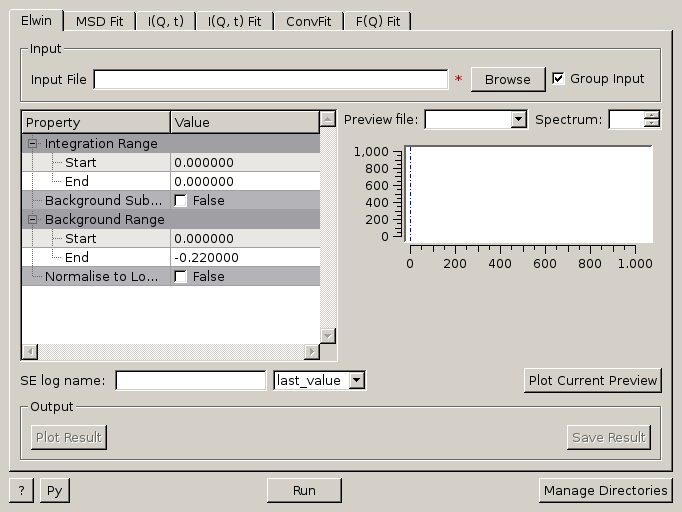The height and width of the screenshot is (512, 682).
Task: Click the Spectrum spinner up arrow
Action: (652, 115)
